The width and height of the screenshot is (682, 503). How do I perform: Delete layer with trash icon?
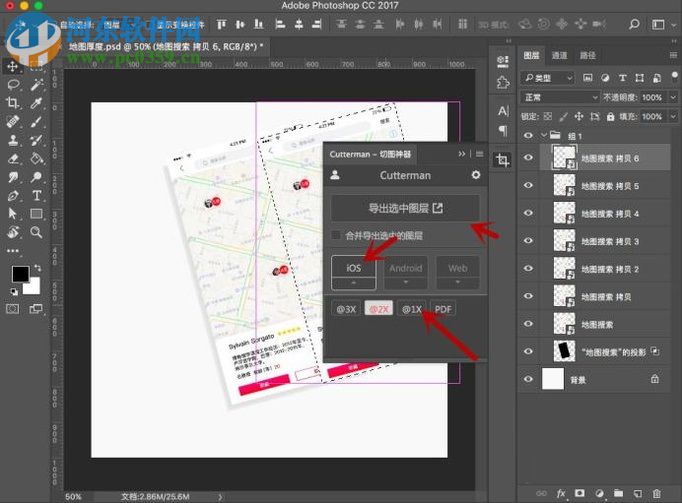click(656, 493)
